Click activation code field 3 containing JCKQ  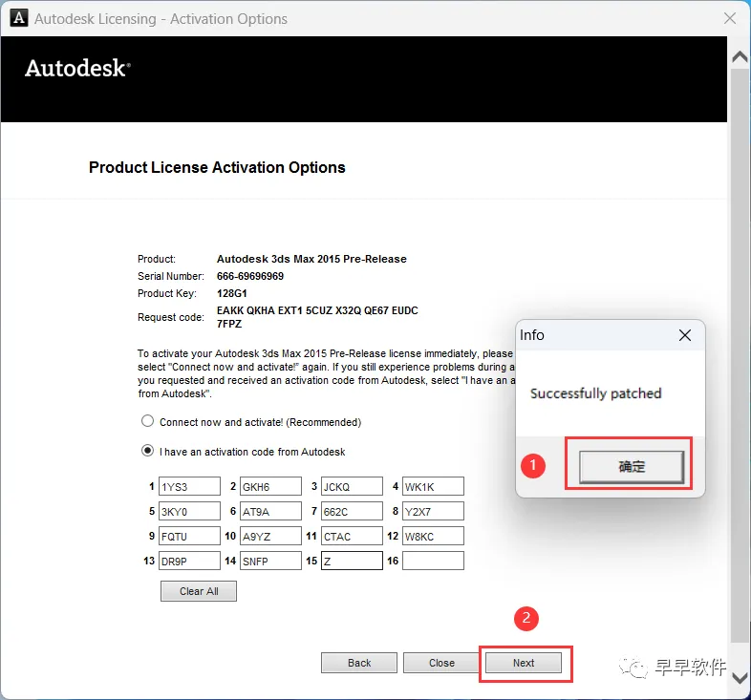[352, 486]
